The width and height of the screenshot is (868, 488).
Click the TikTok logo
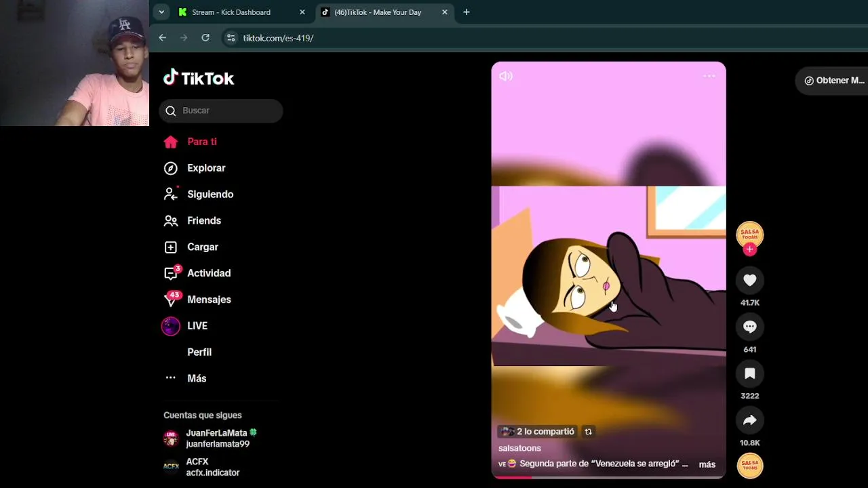tap(199, 78)
